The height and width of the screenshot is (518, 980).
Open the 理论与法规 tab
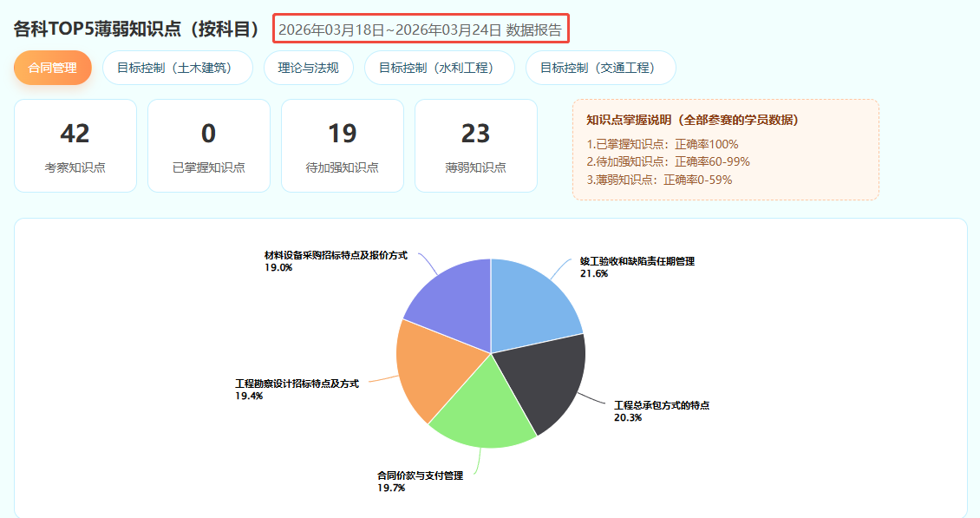click(308, 68)
